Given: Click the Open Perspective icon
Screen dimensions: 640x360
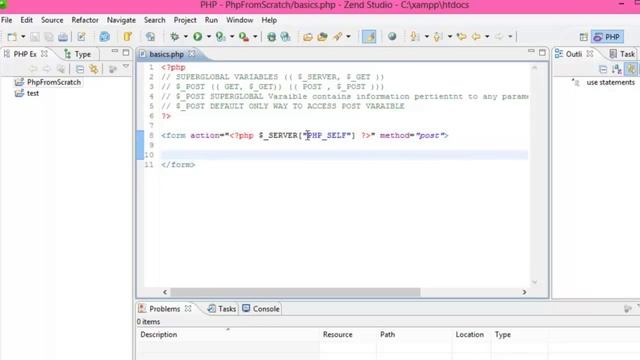Looking at the screenshot, I should (x=584, y=37).
